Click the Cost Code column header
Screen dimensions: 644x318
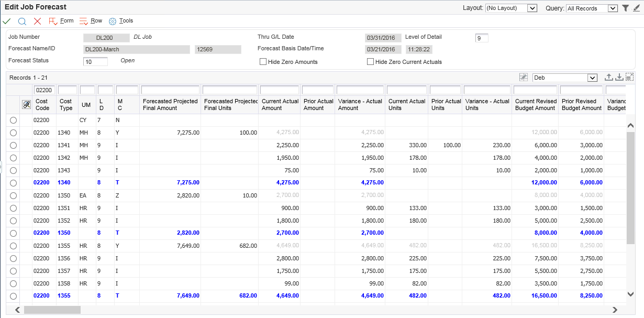(x=42, y=105)
